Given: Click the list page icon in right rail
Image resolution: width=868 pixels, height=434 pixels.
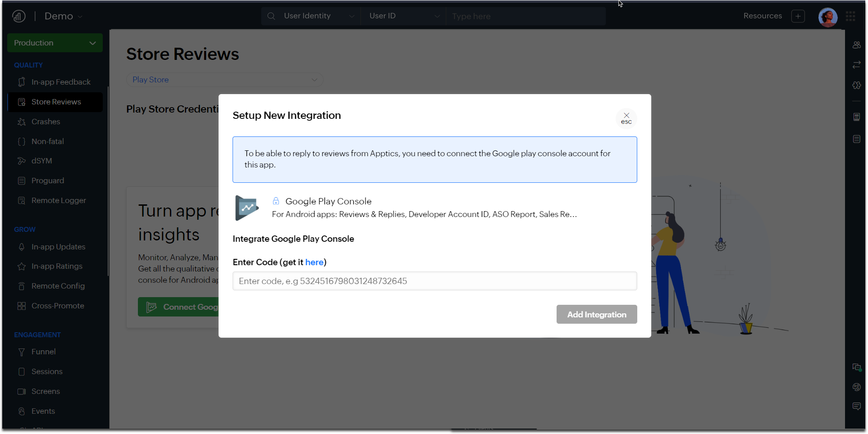Looking at the screenshot, I should coord(856,139).
